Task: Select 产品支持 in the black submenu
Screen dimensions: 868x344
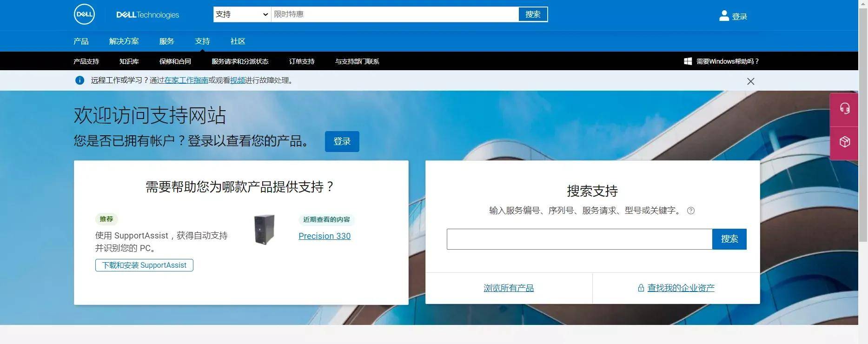Action: (86, 61)
